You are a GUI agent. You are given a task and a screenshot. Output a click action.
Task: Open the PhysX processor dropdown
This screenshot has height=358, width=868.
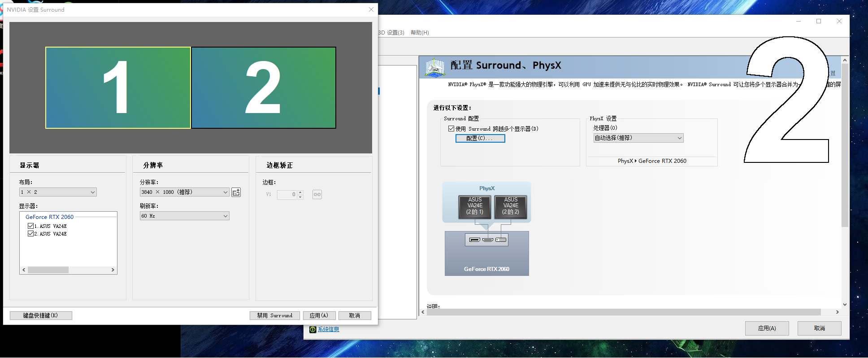pos(638,138)
